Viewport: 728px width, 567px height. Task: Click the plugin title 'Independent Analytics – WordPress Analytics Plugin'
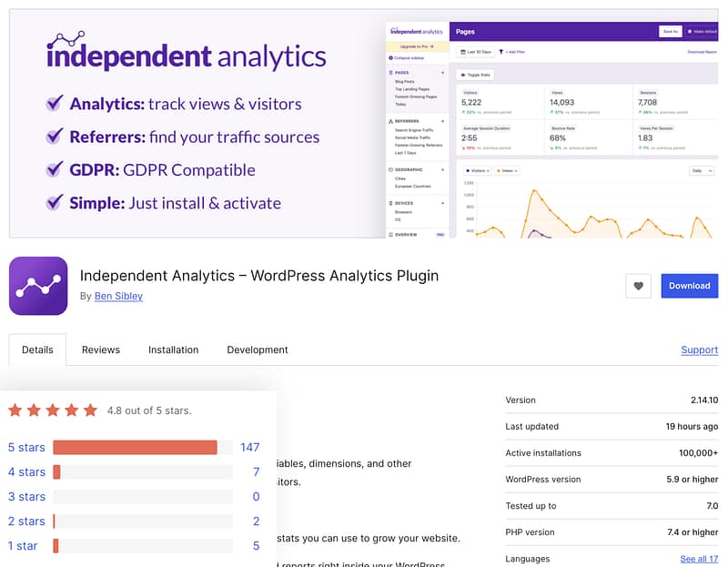[x=259, y=276]
